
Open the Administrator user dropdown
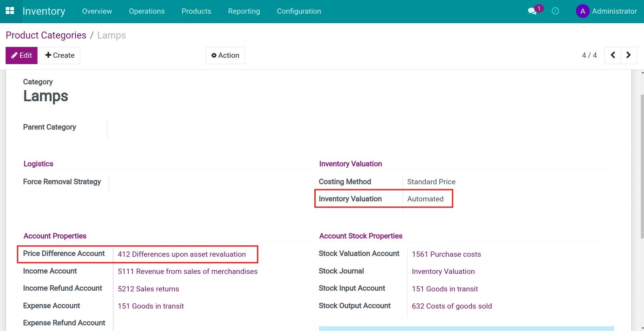pyautogui.click(x=607, y=11)
